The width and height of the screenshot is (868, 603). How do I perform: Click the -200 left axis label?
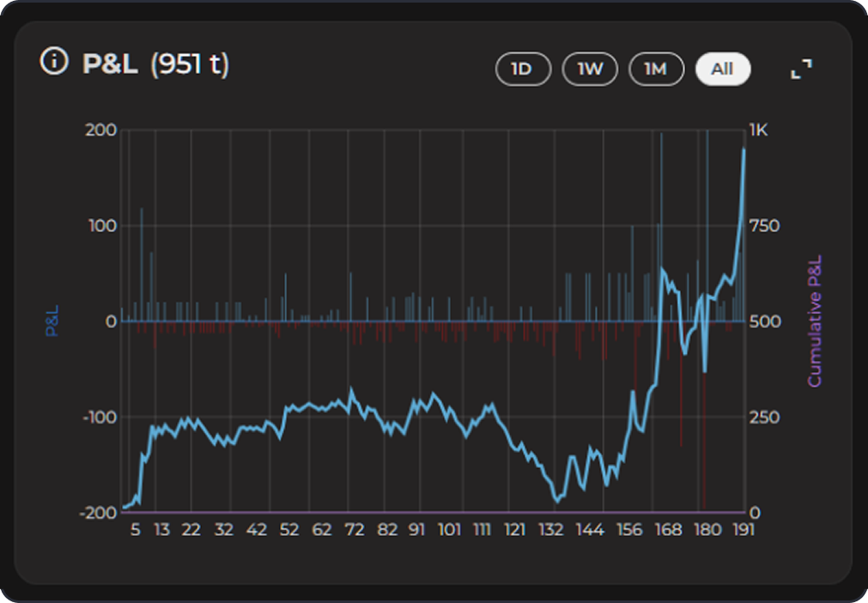pyautogui.click(x=100, y=513)
